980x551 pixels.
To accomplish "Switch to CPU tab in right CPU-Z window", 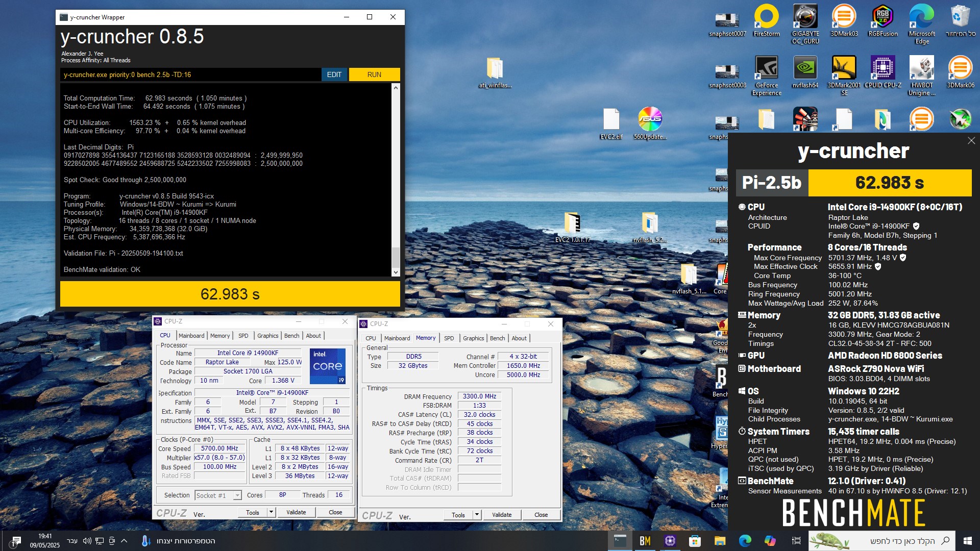I will coord(371,338).
